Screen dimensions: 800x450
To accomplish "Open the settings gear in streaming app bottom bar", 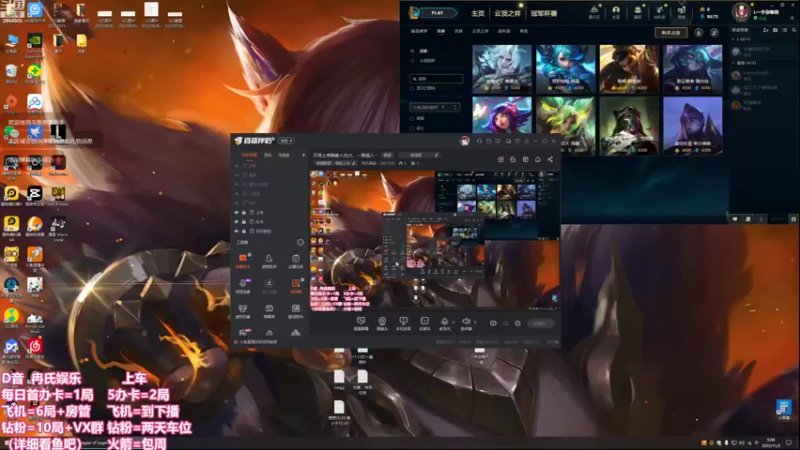I will tap(518, 323).
